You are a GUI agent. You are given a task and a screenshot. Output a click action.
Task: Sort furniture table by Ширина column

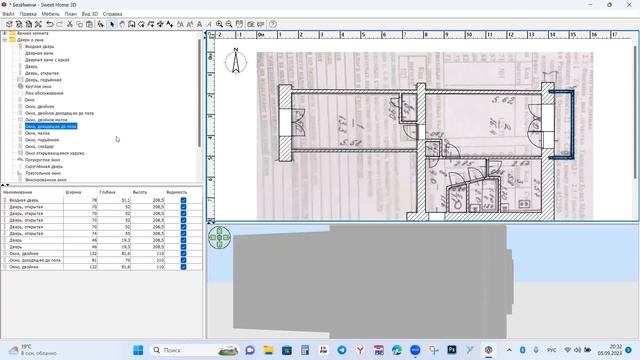click(x=80, y=192)
